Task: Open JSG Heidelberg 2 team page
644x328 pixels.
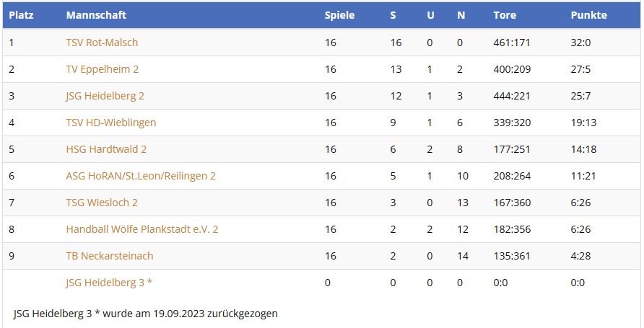Action: 105,96
